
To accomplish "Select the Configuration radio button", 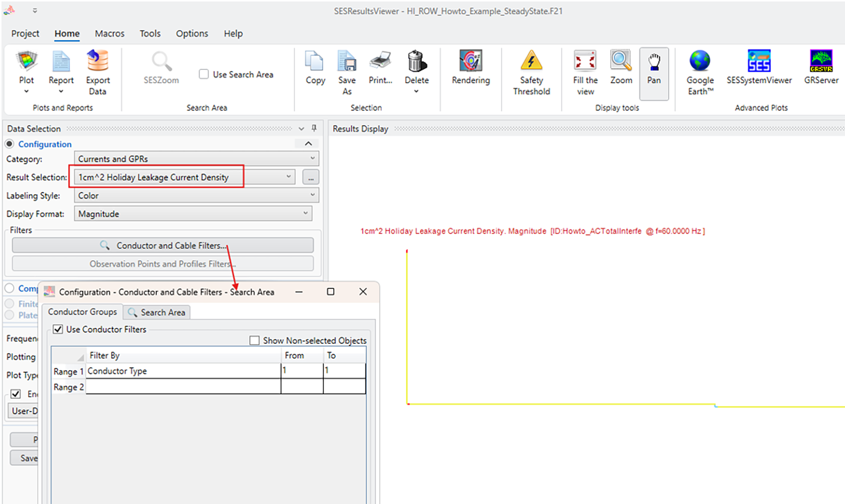I will [10, 144].
